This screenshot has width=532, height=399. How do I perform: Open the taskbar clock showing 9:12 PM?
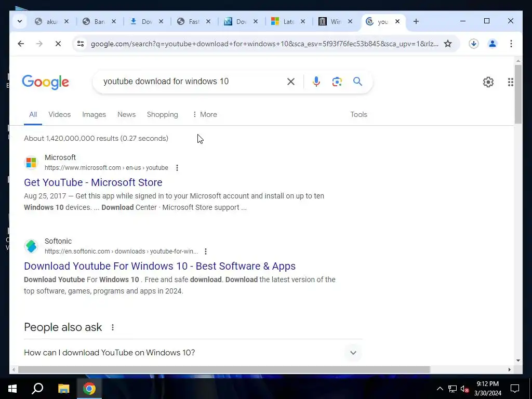(x=487, y=389)
